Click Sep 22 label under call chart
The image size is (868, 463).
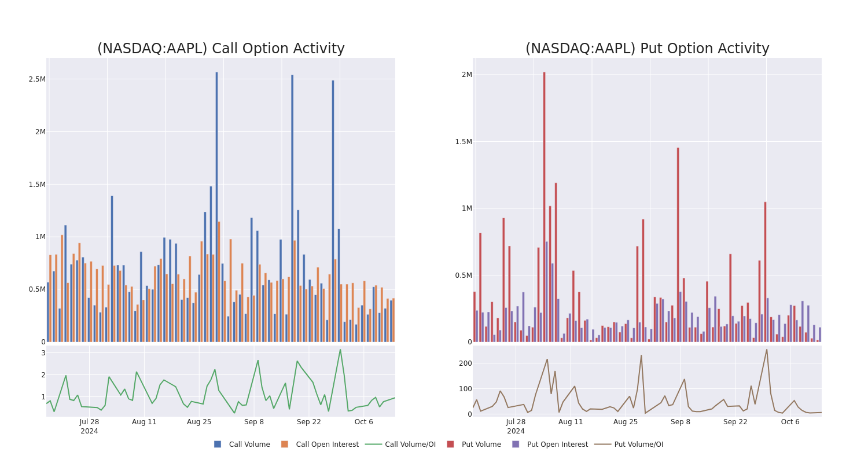click(x=309, y=422)
